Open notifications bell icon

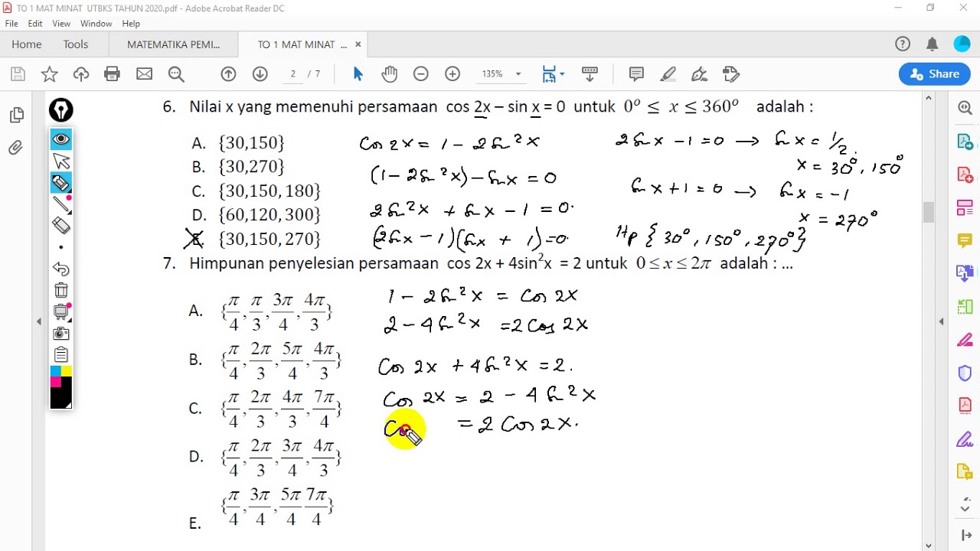(932, 44)
